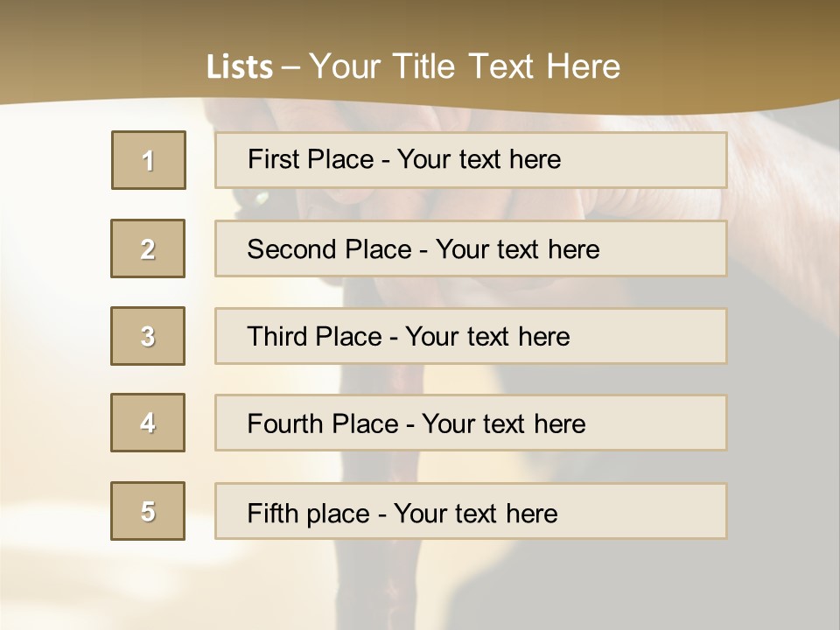The width and height of the screenshot is (840, 630).
Task: Click the number 5 box
Action: pos(148,511)
